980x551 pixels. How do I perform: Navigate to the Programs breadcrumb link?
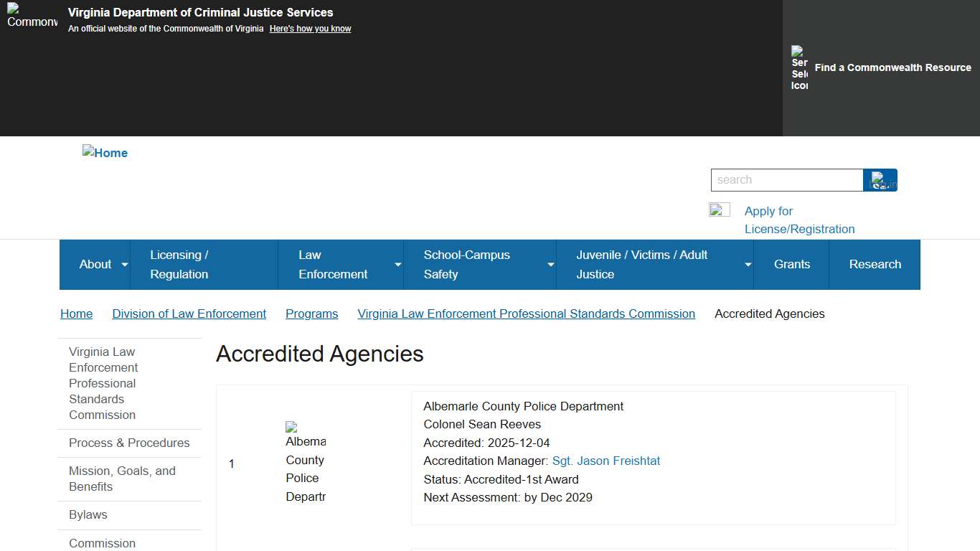pos(311,314)
